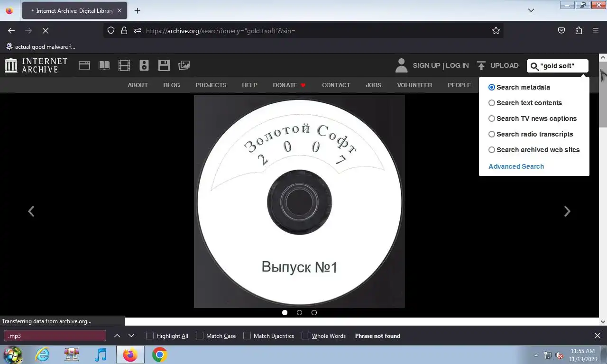Open the Web (Wayback) media icon
This screenshot has width=607, height=364.
pyautogui.click(x=84, y=65)
